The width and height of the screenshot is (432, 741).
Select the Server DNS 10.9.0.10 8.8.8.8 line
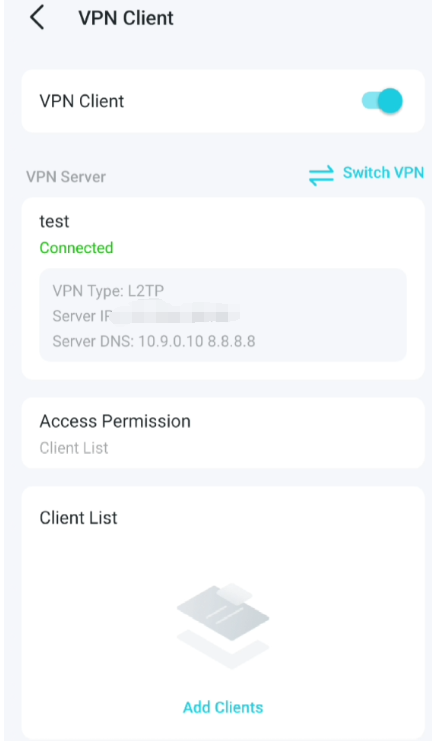pos(154,341)
